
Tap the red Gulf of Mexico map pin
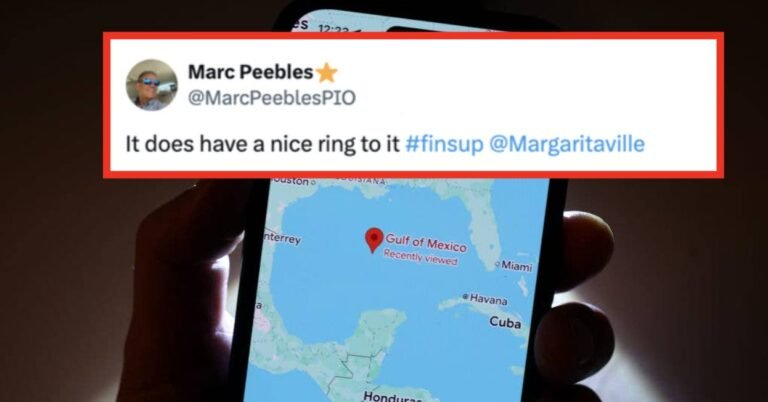(x=374, y=240)
